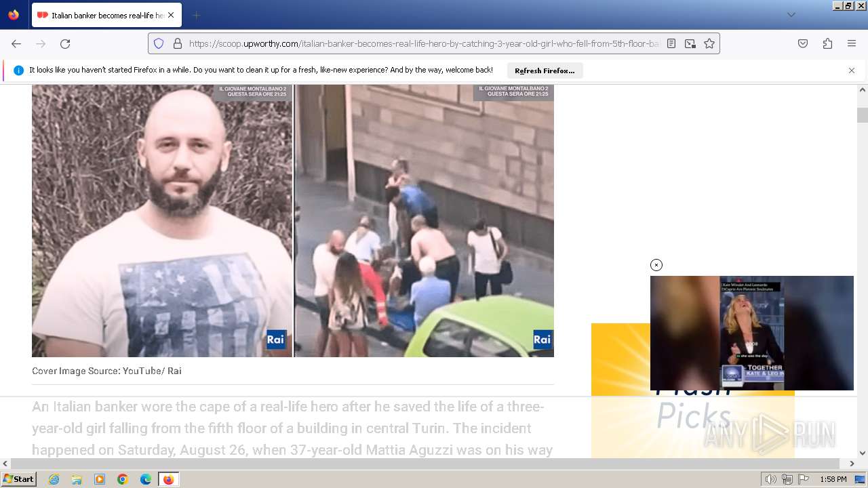Click horizontal scrollbar left arrow
The height and width of the screenshot is (488, 868).
pyautogui.click(x=5, y=464)
